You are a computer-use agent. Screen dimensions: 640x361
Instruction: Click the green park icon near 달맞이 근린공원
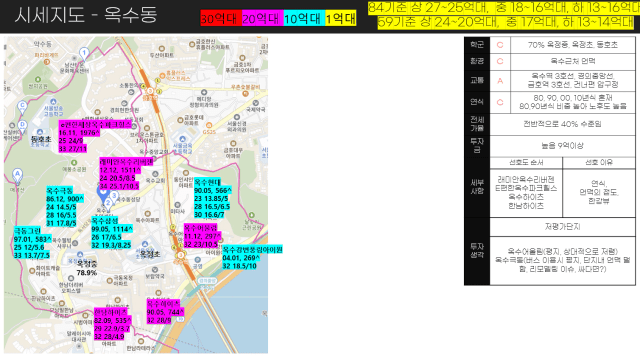251,215
